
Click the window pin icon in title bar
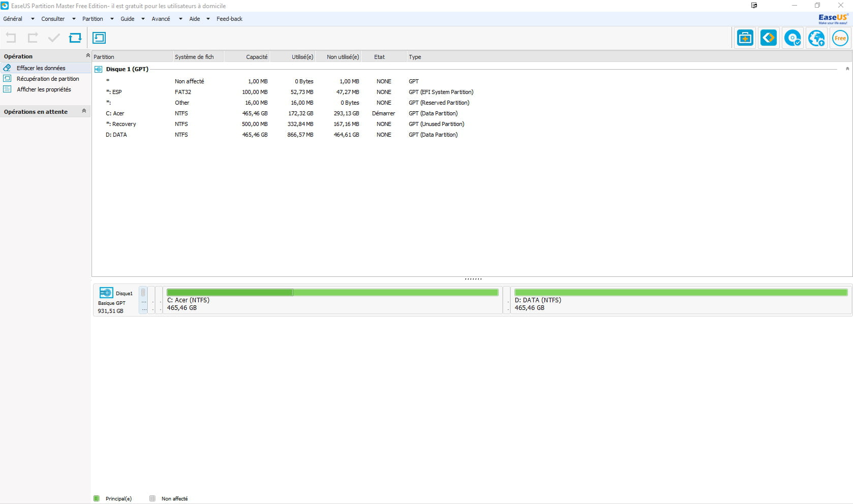click(x=754, y=5)
